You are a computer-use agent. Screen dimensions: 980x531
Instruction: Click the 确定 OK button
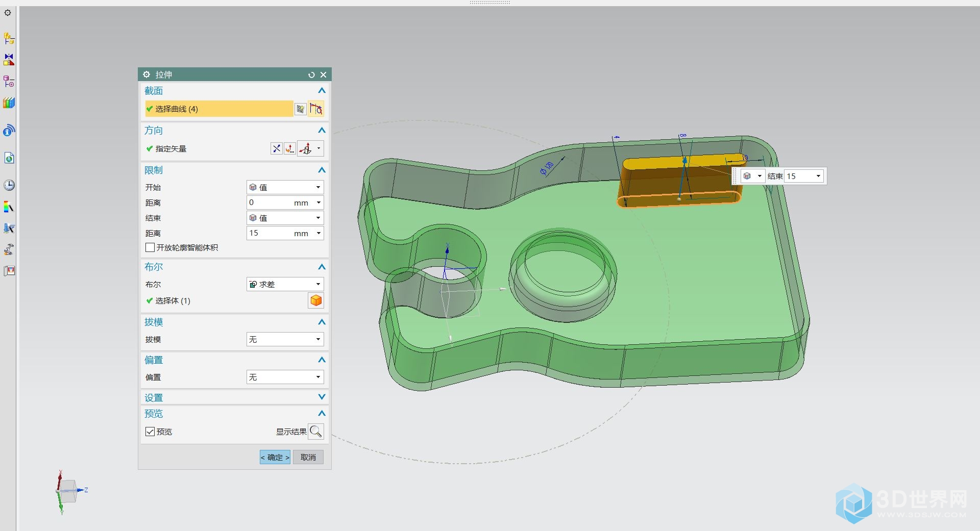coord(275,457)
